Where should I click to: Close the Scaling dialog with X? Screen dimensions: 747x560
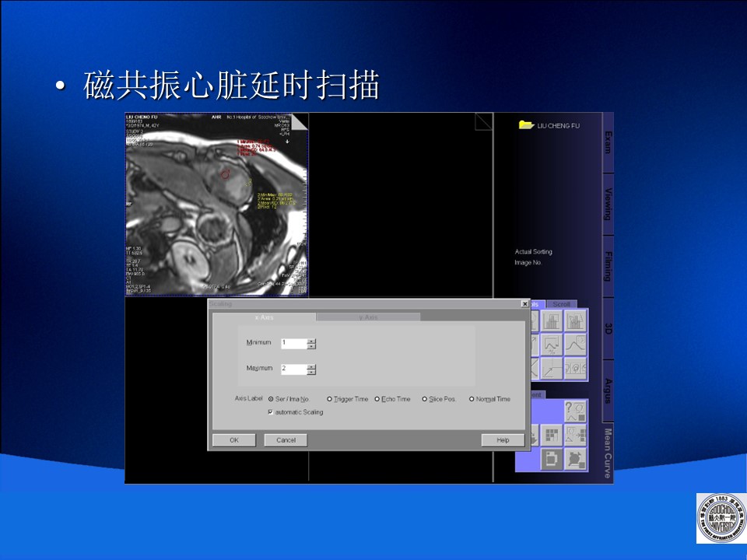click(x=524, y=304)
